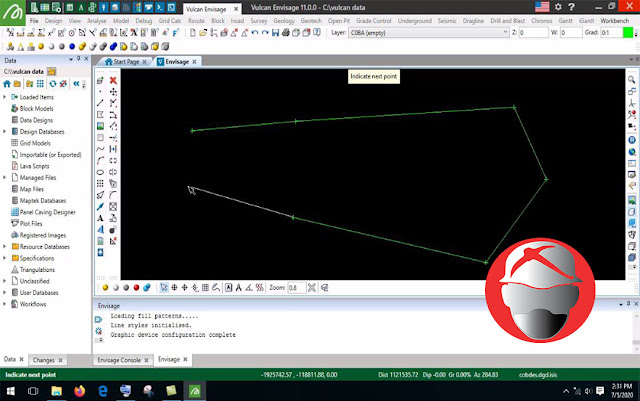
Task: Click the reset zoom X icon beside Zoom field
Action: [x=312, y=288]
